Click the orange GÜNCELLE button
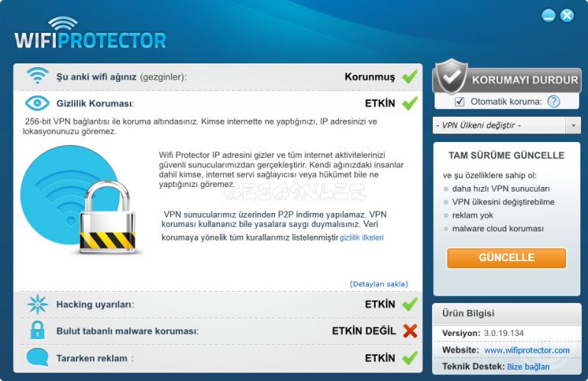 tap(506, 257)
